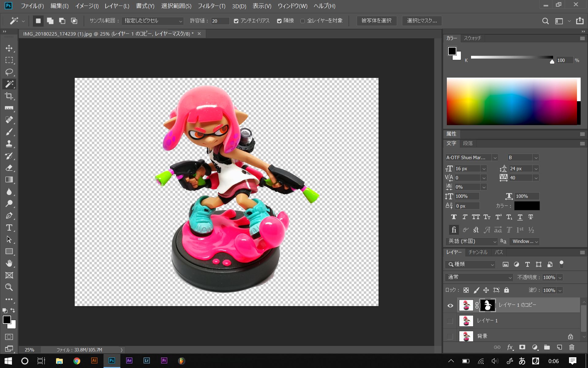Toggle lock transparent pixels

point(466,290)
